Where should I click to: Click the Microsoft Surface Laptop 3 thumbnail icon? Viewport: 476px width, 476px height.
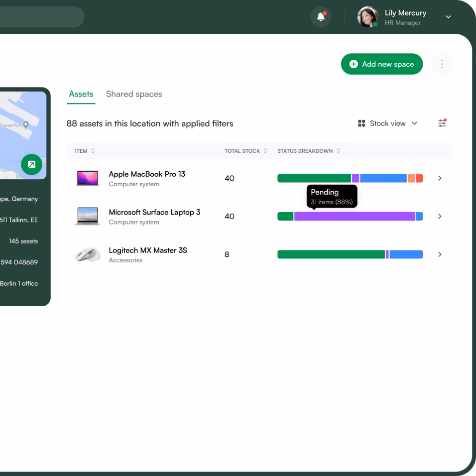pos(87,216)
